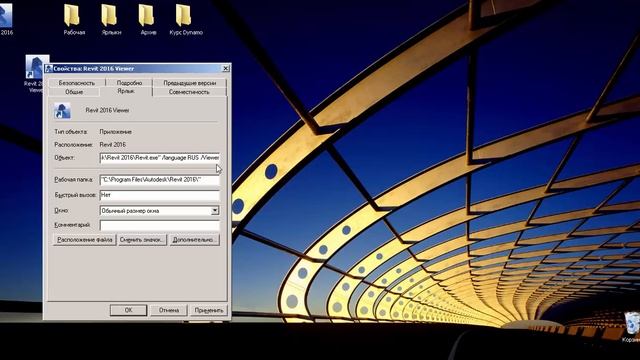
Task: Switch to the Совместимость tab
Action: 189,92
